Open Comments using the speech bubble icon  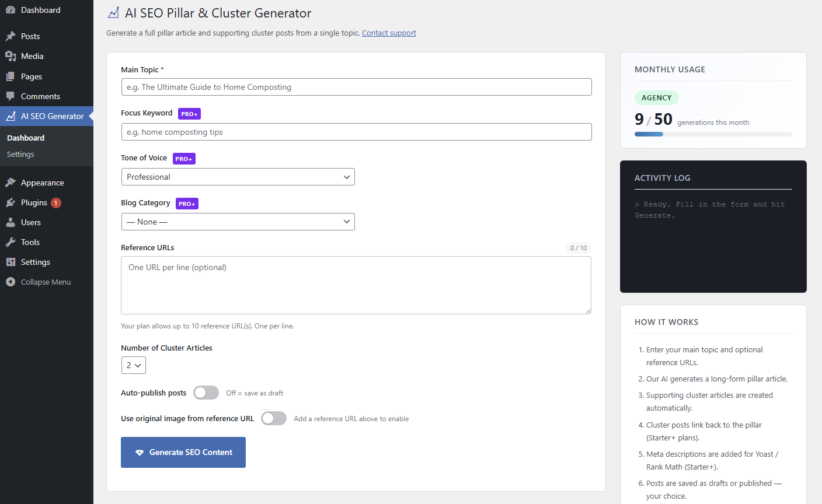coord(12,96)
